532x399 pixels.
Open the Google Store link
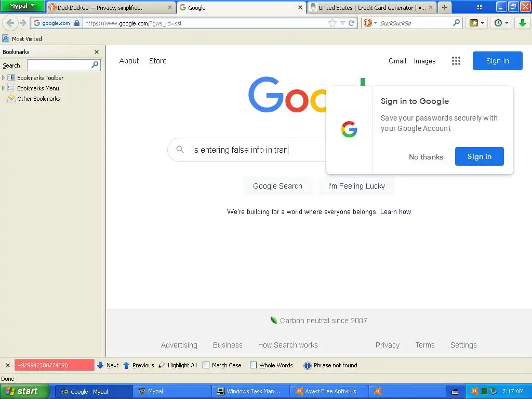point(158,61)
